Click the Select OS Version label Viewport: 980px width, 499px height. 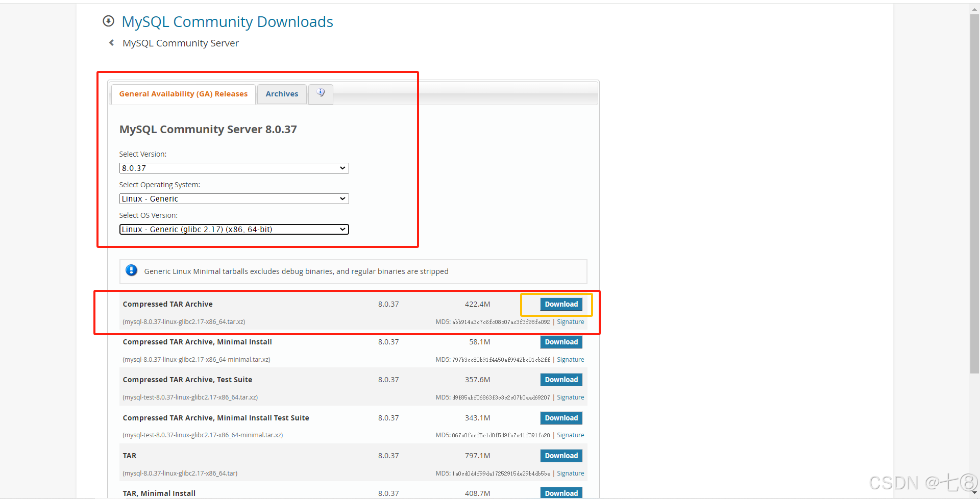(x=149, y=215)
